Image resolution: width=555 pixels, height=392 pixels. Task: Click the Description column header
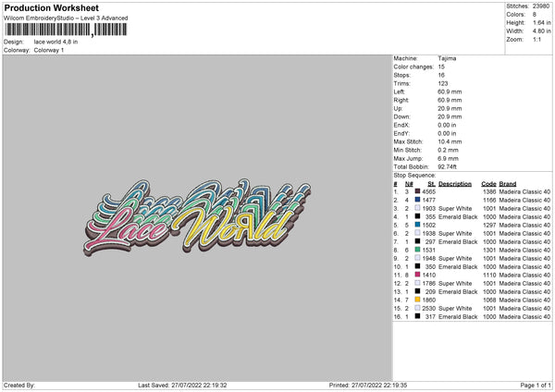click(x=454, y=183)
